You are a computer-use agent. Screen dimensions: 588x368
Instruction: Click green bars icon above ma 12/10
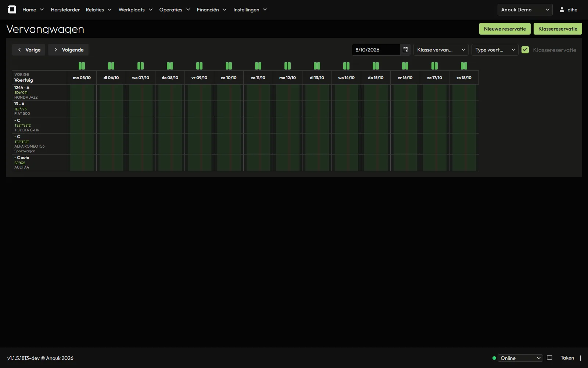[x=287, y=66]
